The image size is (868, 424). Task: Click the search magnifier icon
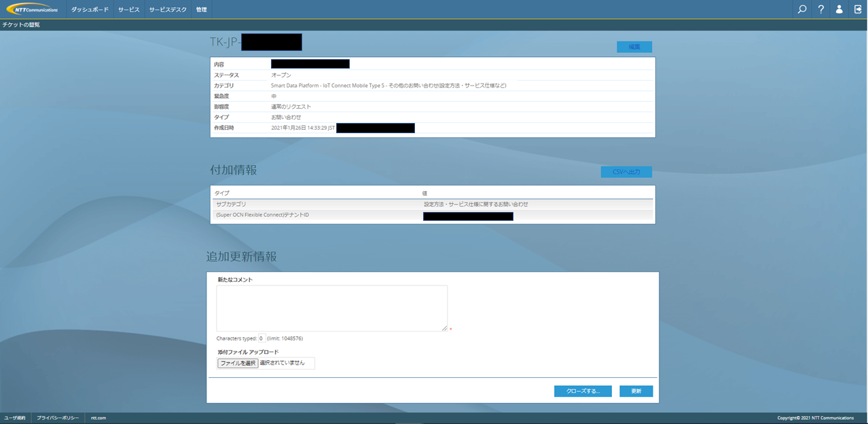coord(802,10)
